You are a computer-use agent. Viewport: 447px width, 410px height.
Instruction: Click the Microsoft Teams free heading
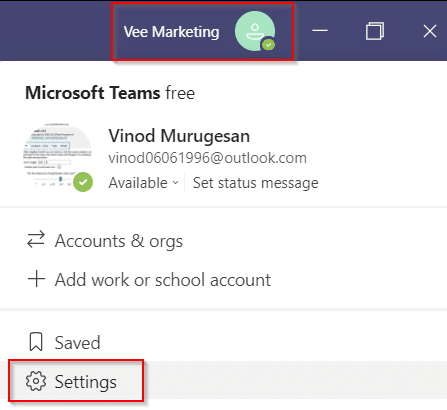coord(110,93)
